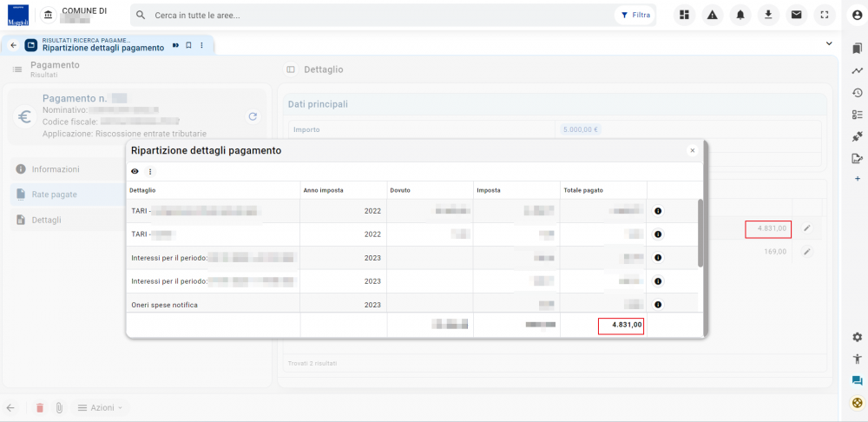
Task: Click the search magnifier icon
Action: (x=141, y=16)
